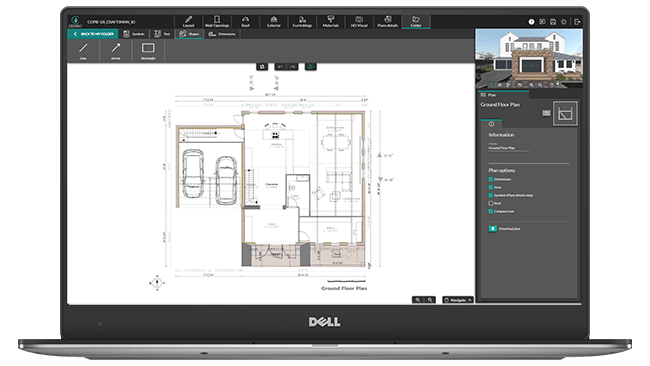Click the redo arrow above canvas

coord(292,66)
